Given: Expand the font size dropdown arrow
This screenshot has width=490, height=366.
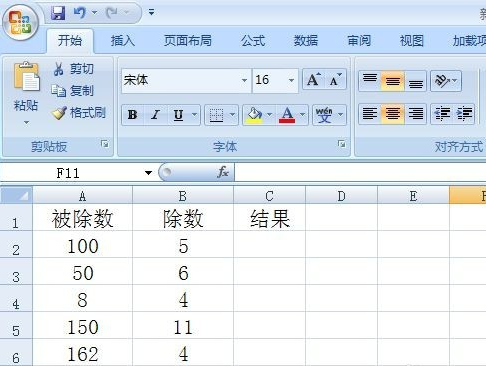Looking at the screenshot, I should 292,80.
